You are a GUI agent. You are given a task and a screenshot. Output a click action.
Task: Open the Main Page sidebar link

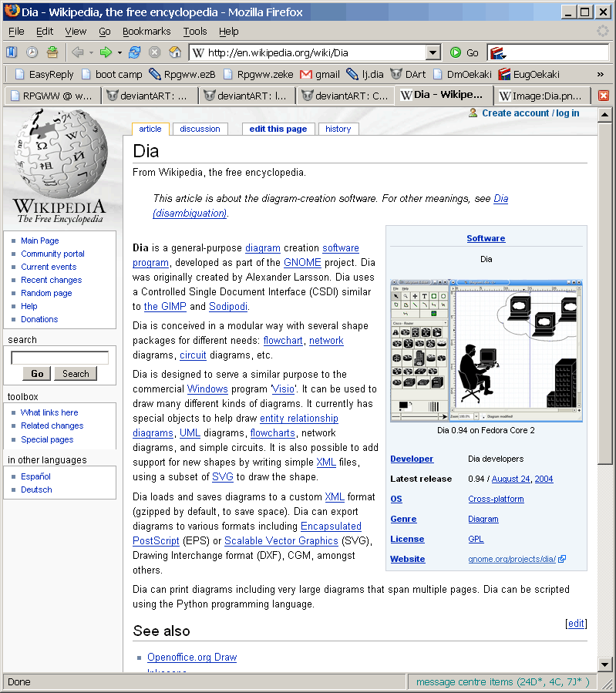click(x=40, y=241)
